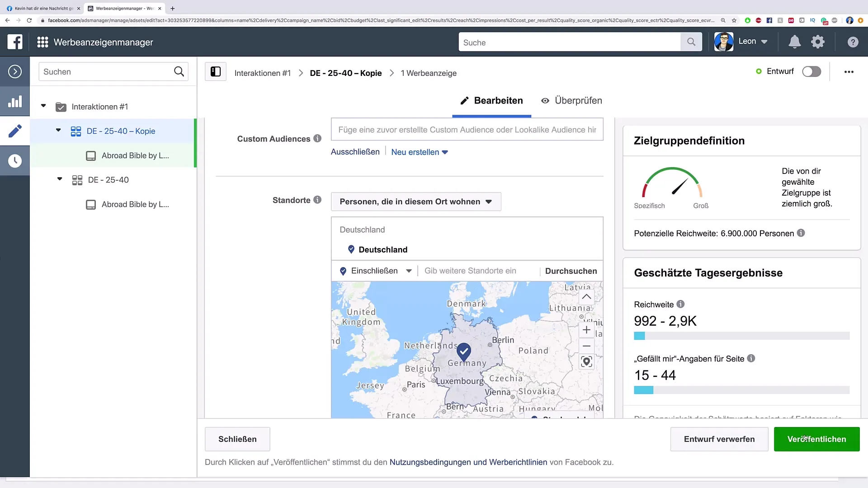Zoom out on the map
The width and height of the screenshot is (868, 488).
(x=586, y=346)
